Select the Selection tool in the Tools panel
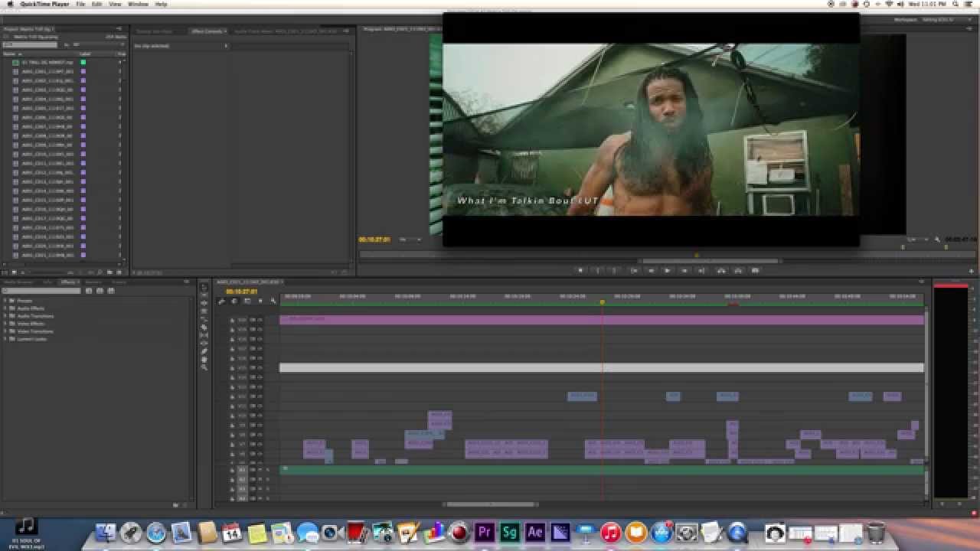 [204, 288]
